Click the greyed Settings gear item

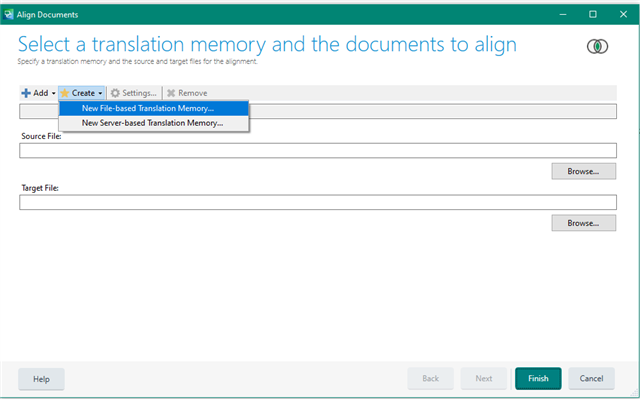pos(133,93)
